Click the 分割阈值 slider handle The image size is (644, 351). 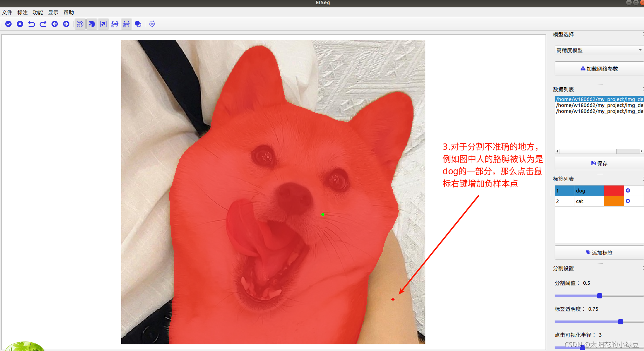600,296
